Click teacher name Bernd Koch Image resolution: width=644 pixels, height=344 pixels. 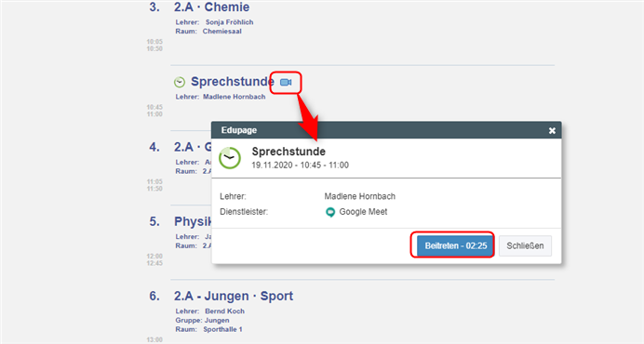coord(224,311)
